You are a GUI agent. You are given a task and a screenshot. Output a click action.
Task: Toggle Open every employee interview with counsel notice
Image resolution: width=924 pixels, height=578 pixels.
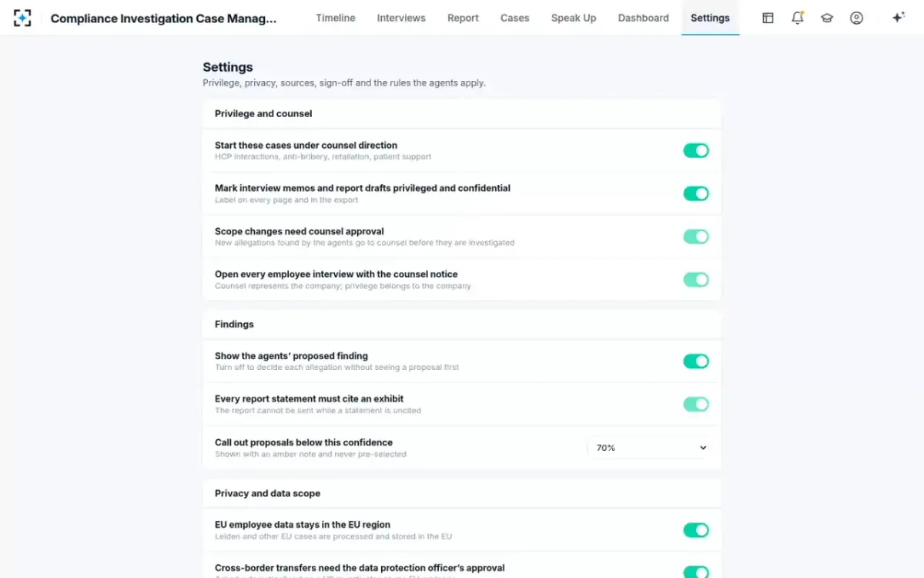[696, 280]
